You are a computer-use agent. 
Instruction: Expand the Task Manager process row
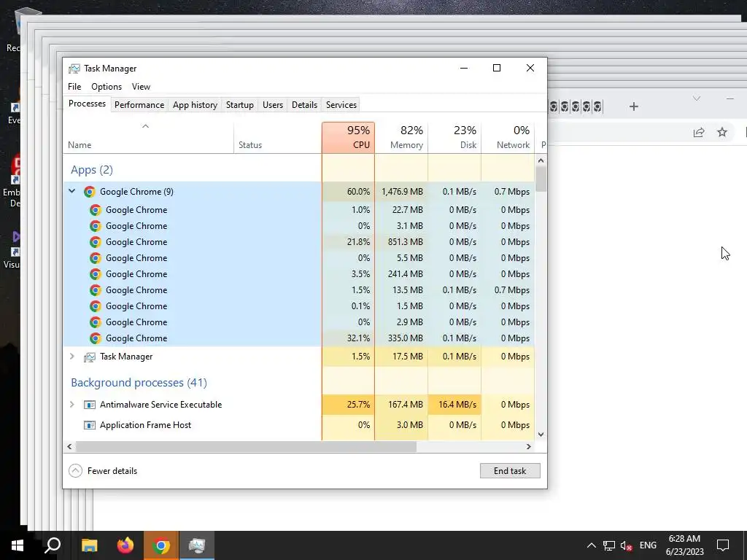tap(72, 356)
